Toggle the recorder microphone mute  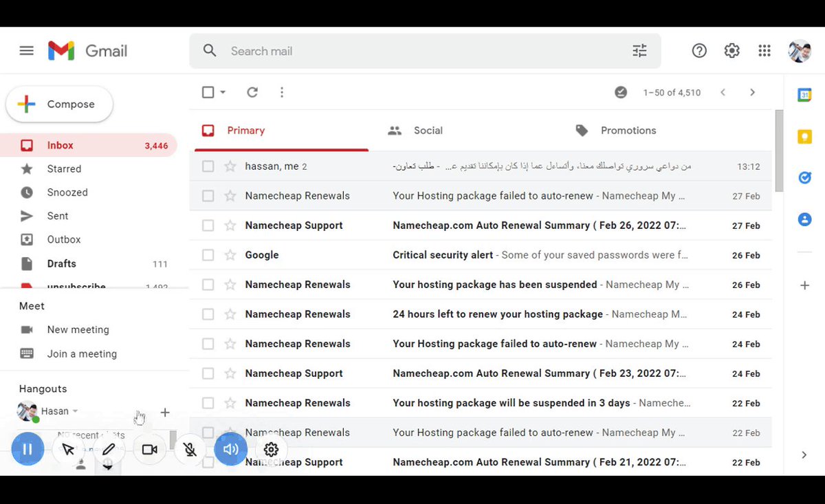[x=190, y=450]
